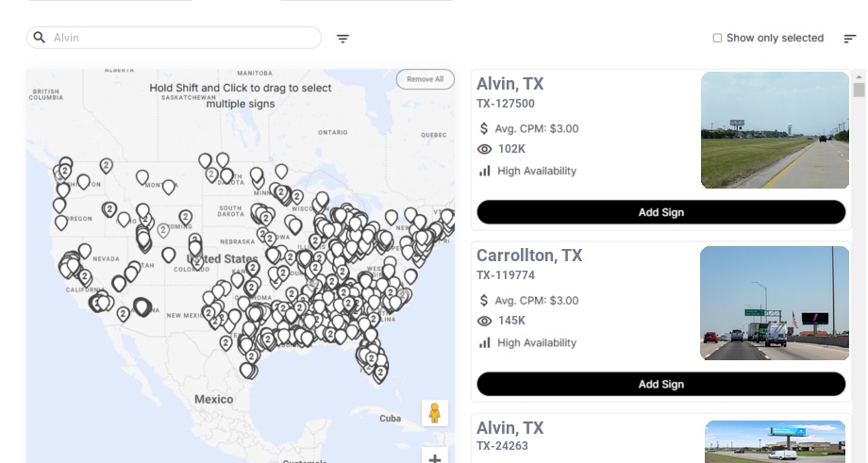
Task: Click the Alvin TX-127500 CPM dollar icon
Action: (x=484, y=128)
